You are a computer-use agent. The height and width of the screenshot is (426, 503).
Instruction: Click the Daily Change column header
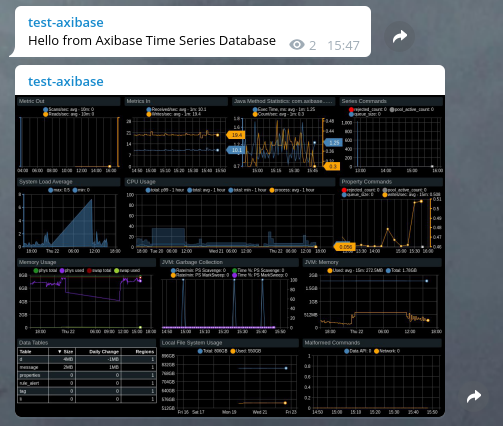(99, 351)
